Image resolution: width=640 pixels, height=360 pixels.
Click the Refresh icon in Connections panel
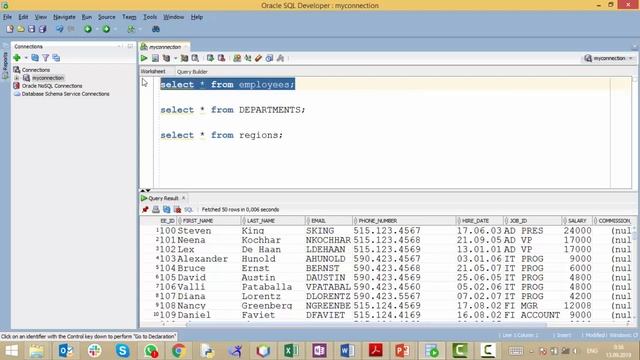[35, 58]
